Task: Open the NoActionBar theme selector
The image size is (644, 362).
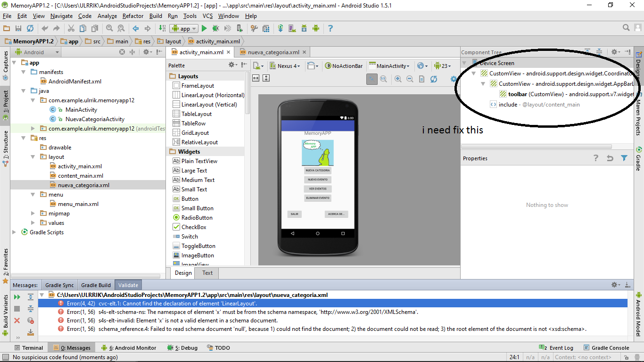Action: (x=344, y=66)
